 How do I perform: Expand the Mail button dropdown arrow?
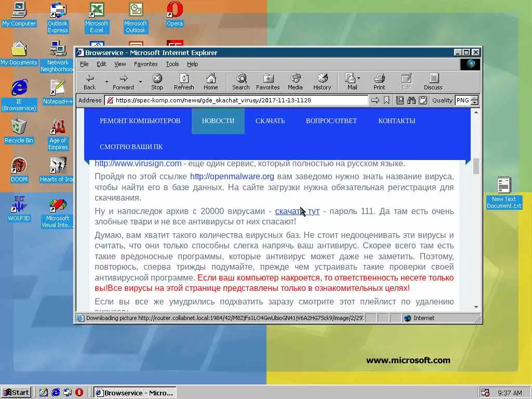[359, 78]
